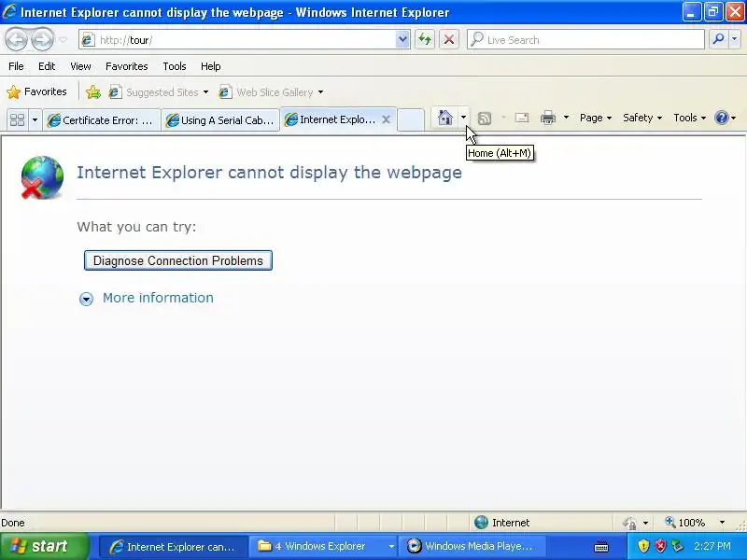Open the Tools menu in menu bar
The width and height of the screenshot is (747, 560).
(175, 66)
